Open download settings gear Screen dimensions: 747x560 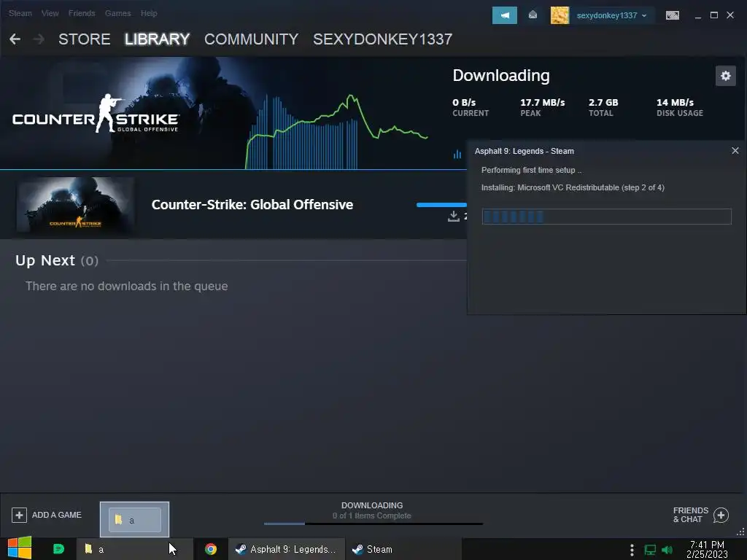point(726,76)
